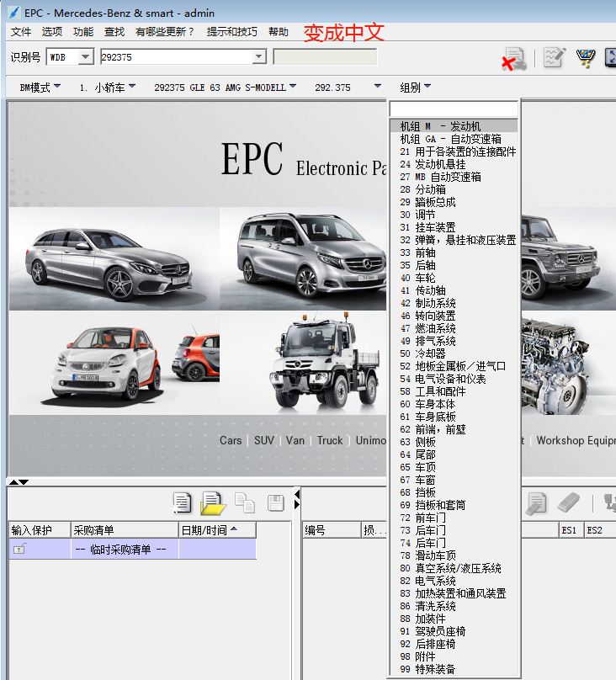616x680 pixels.
Task: Click the delete vehicle data icon with red X
Action: pos(514,59)
